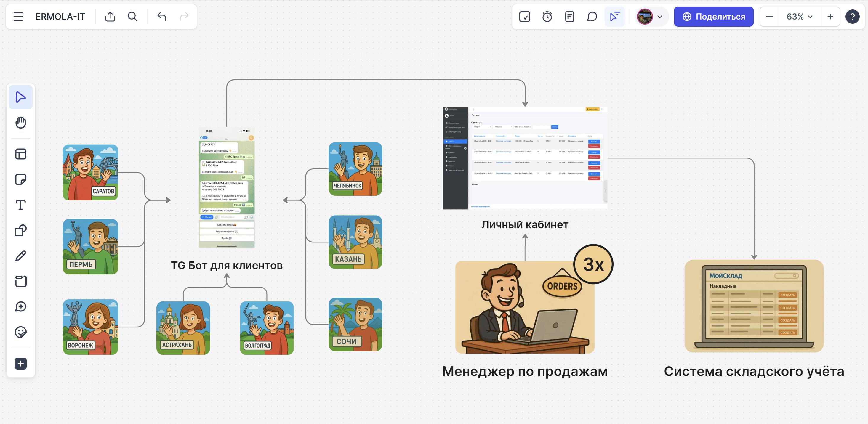Pick the shapes tool
Viewport: 868px width, 424px height.
pyautogui.click(x=20, y=230)
